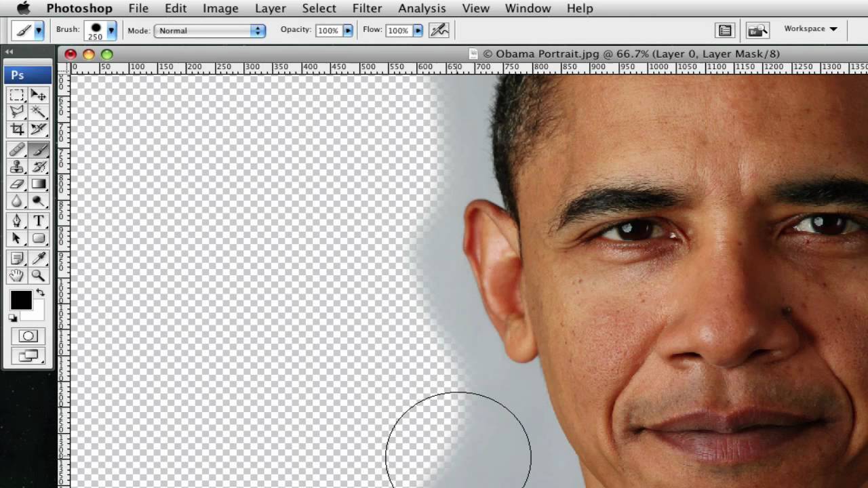Select the Eraser tool
This screenshot has width=868, height=488.
[x=17, y=184]
